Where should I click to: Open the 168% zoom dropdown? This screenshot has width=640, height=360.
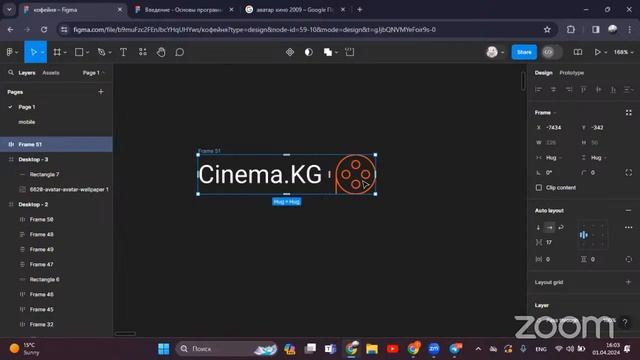coord(623,52)
